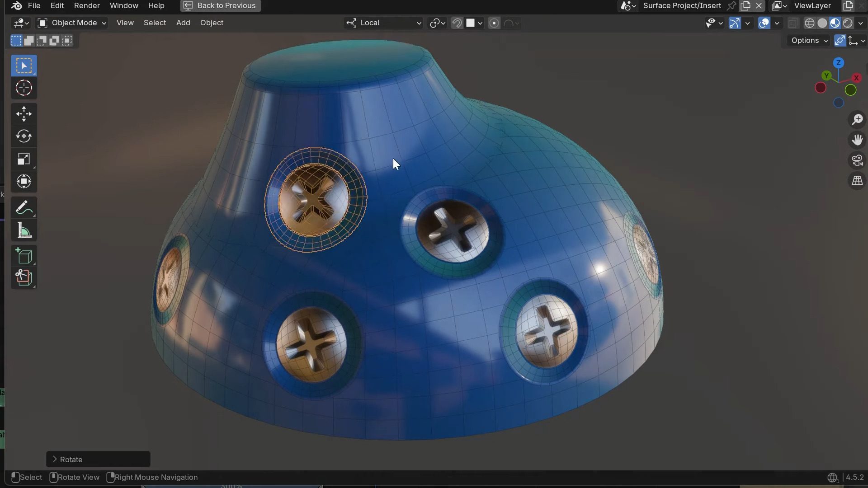
Task: Click the viewport zoom magnifier icon
Action: [x=857, y=119]
